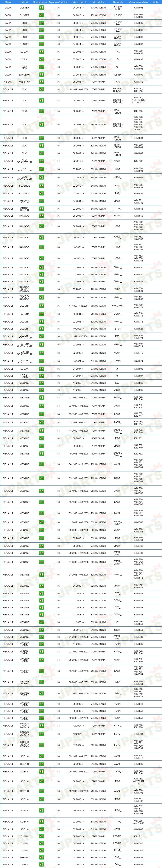The image size is (162, 868).
Task: Click fuel icon in FLUENCE 82kW / 111KM row
Action: click(x=41, y=193)
